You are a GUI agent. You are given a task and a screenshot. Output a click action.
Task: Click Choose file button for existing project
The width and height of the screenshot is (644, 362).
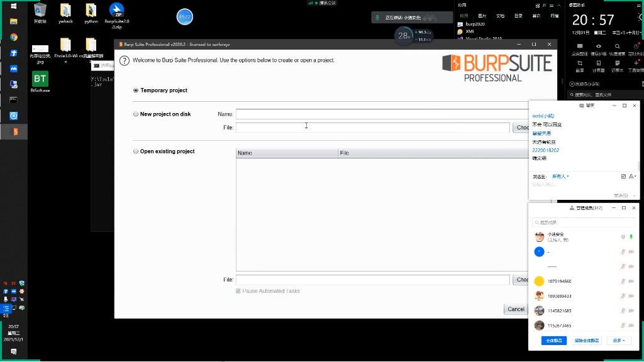521,280
